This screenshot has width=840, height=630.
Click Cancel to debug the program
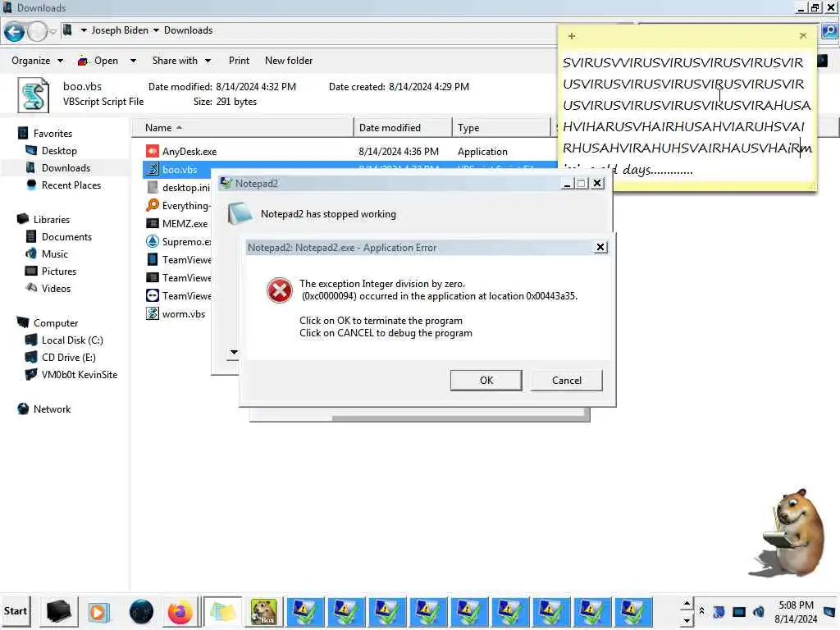(566, 381)
